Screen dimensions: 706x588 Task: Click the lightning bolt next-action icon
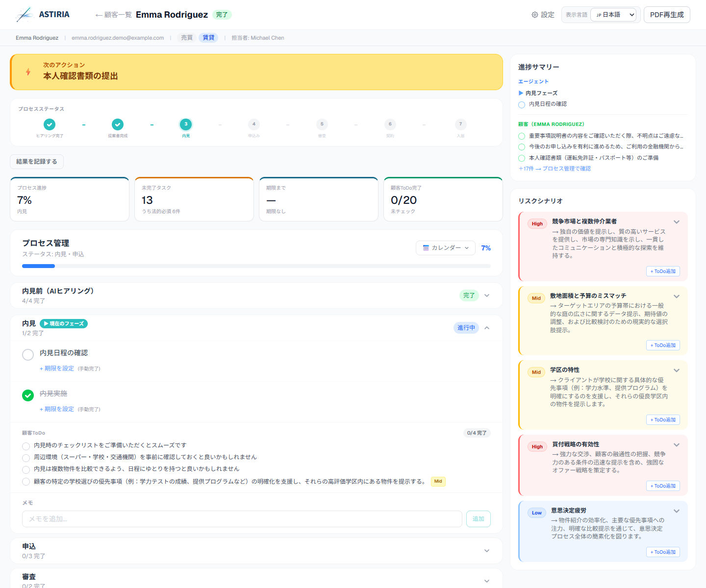pos(28,72)
